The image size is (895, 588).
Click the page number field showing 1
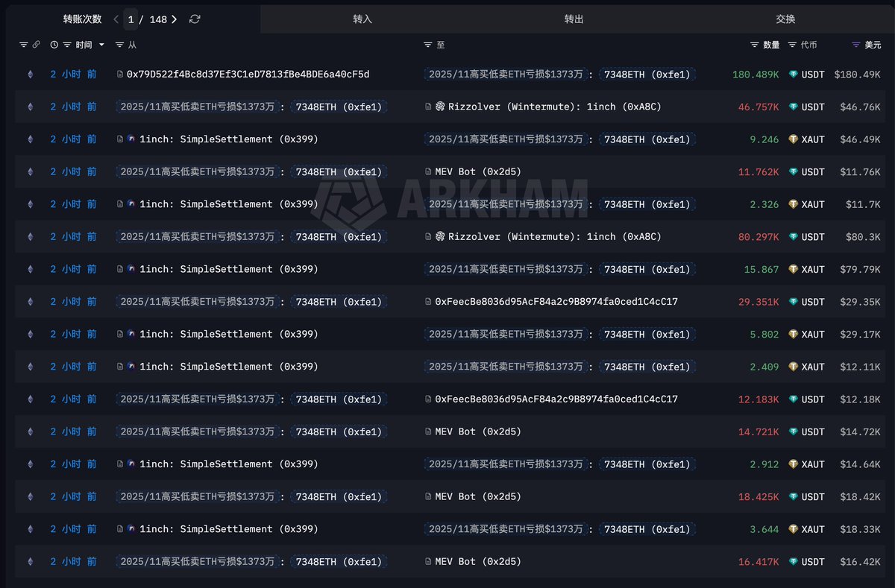(x=131, y=19)
